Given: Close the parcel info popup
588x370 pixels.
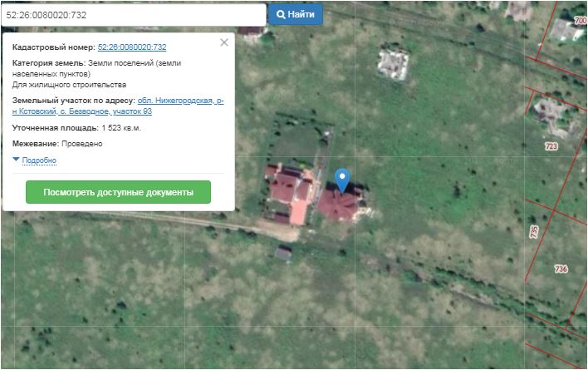Looking at the screenshot, I should tap(224, 42).
